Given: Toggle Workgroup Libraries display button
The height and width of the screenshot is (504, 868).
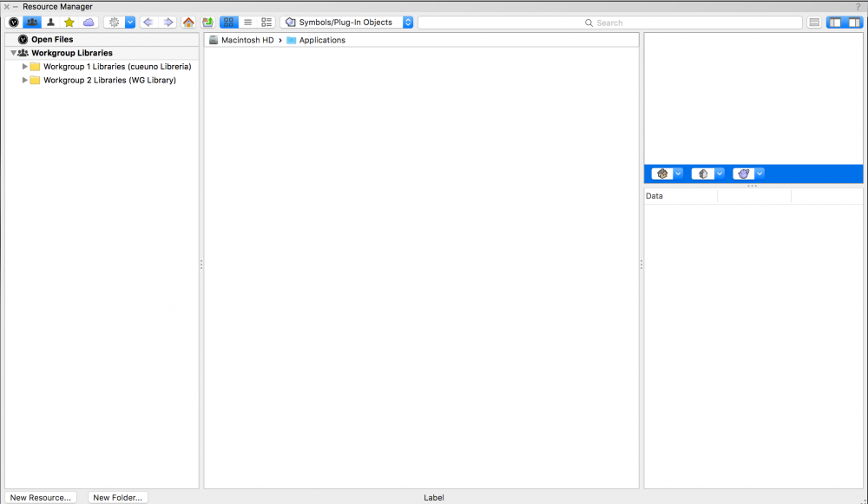Looking at the screenshot, I should [x=32, y=23].
